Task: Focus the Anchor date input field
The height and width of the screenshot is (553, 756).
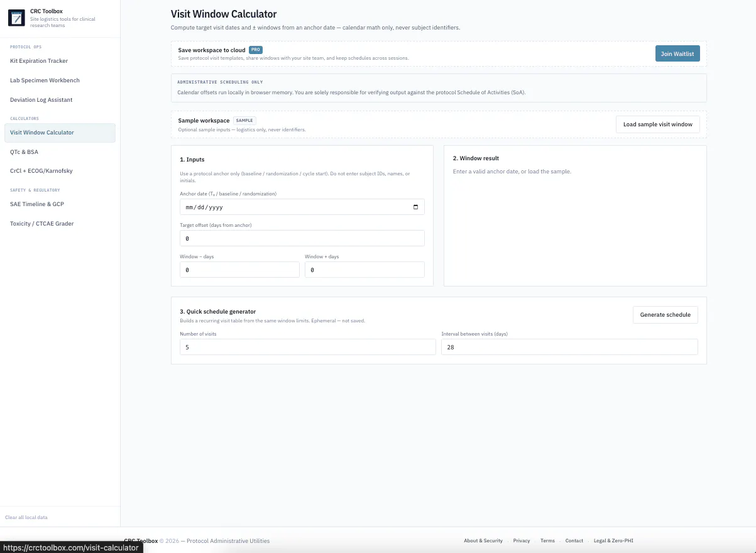Action: (x=302, y=207)
